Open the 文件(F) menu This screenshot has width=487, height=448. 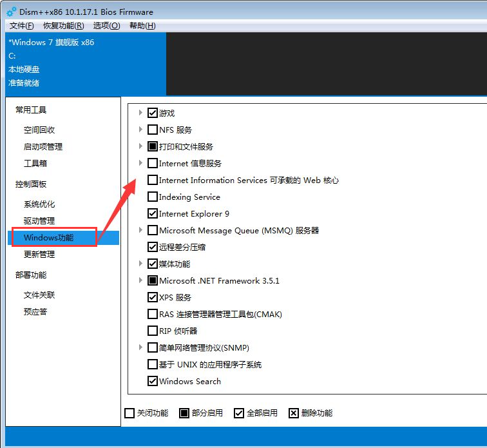[x=21, y=26]
